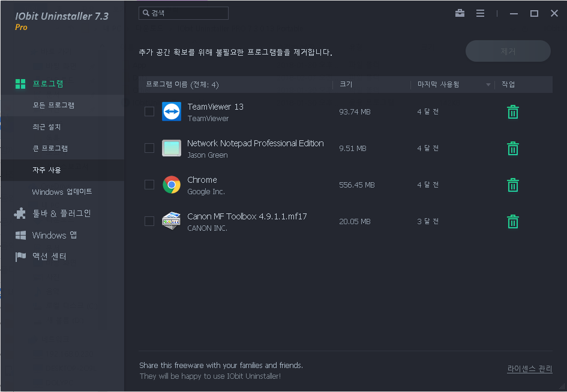Click the 제거 uninstall button

508,52
